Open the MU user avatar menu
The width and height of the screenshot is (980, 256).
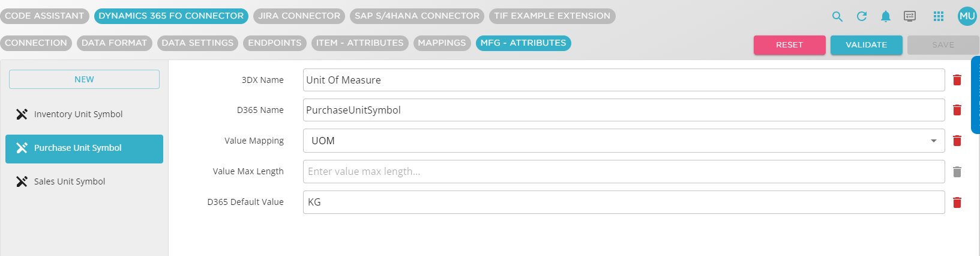[x=967, y=16]
